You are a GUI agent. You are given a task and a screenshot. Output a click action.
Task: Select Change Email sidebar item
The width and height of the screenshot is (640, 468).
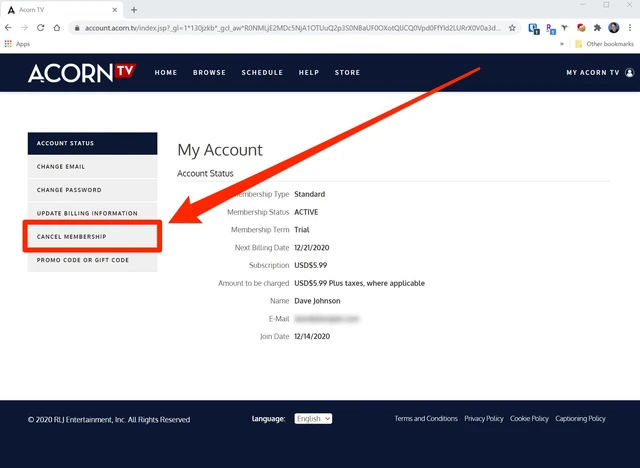[x=92, y=166]
